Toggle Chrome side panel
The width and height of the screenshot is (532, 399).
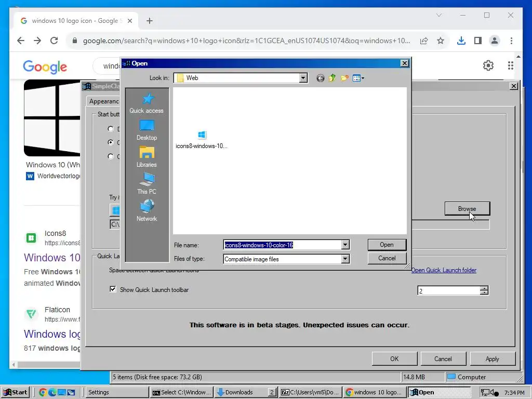478,41
